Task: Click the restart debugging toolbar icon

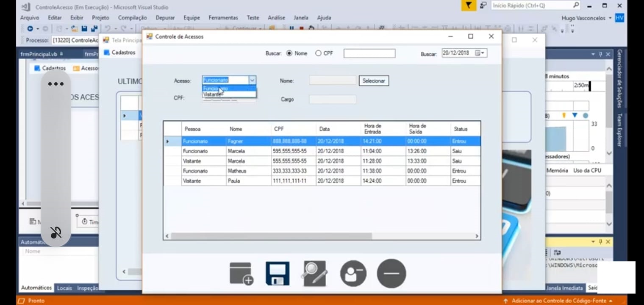Action: (311, 29)
